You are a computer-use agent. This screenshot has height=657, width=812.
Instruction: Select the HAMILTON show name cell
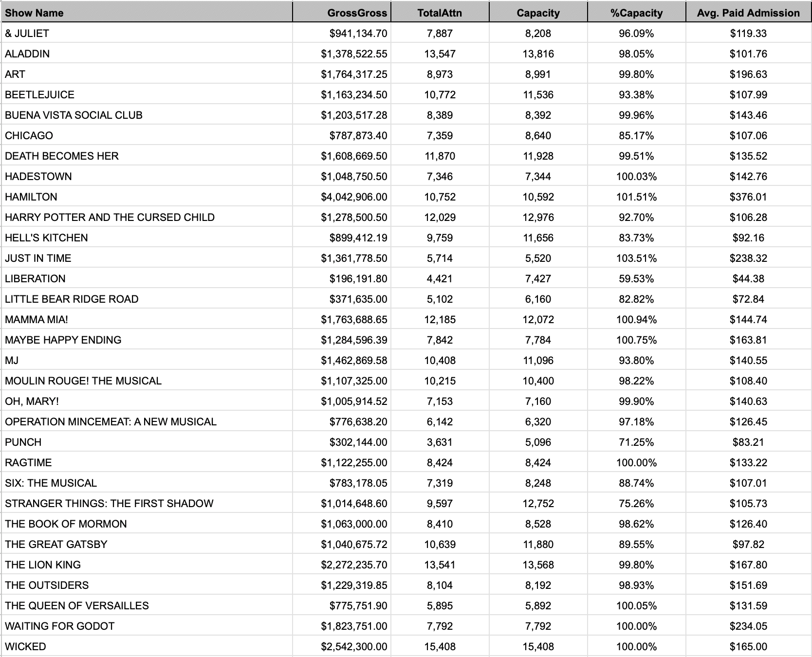pyautogui.click(x=31, y=197)
